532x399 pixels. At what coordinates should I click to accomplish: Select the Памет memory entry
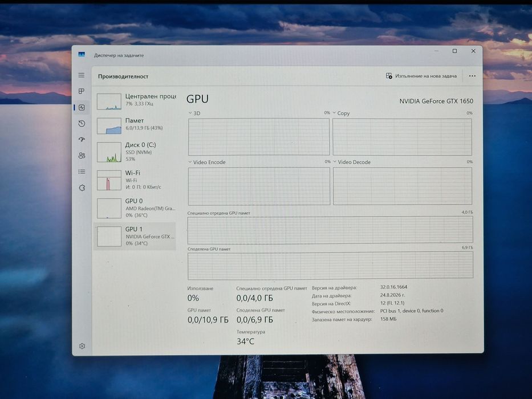point(135,125)
